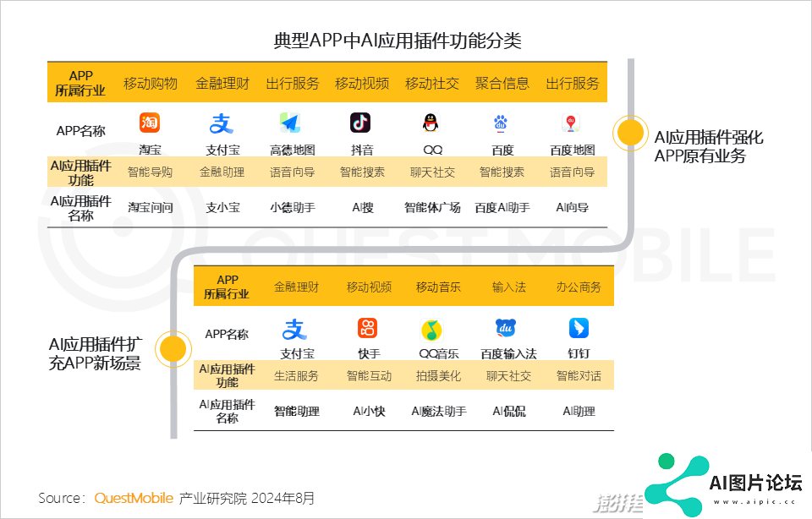Select the 智能导购 function cell
Viewport: 812px width, 519px height.
(151, 172)
